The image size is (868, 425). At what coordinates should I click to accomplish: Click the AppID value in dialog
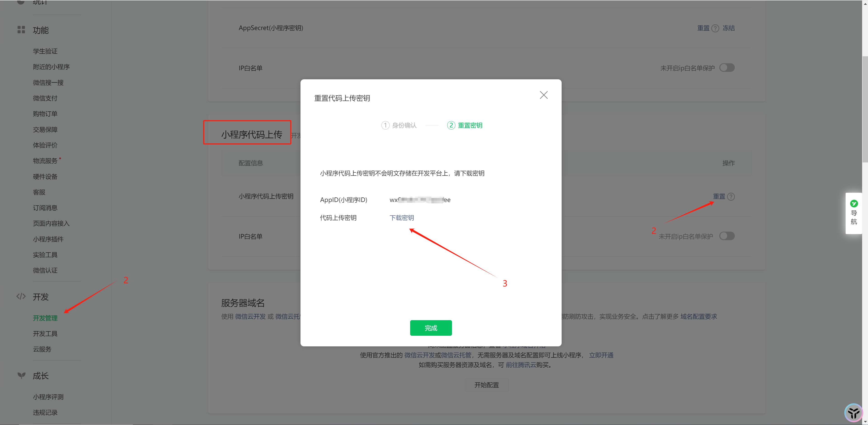420,200
